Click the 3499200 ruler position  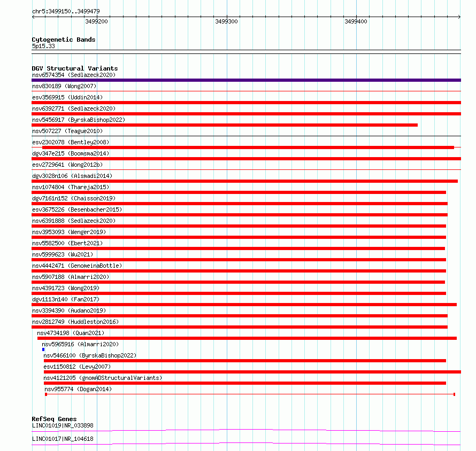[96, 21]
